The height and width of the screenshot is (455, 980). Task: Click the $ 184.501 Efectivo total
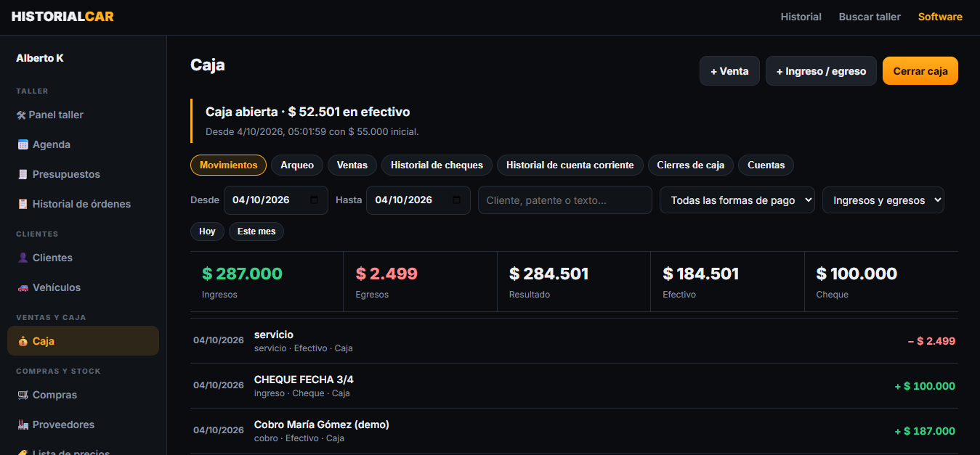coord(701,274)
